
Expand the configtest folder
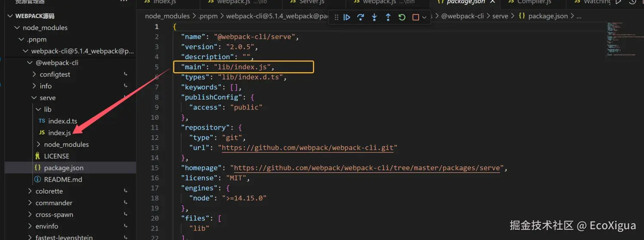tap(34, 74)
